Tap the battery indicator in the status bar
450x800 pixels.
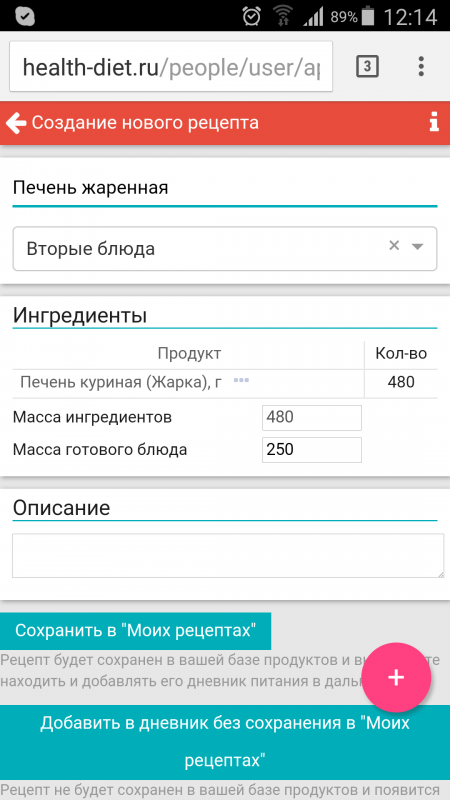[x=369, y=17]
